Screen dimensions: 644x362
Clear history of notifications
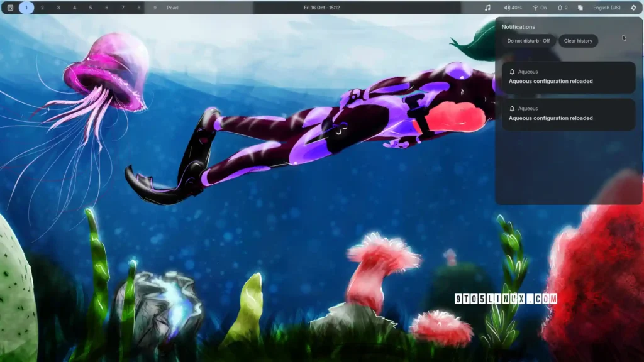tap(578, 41)
